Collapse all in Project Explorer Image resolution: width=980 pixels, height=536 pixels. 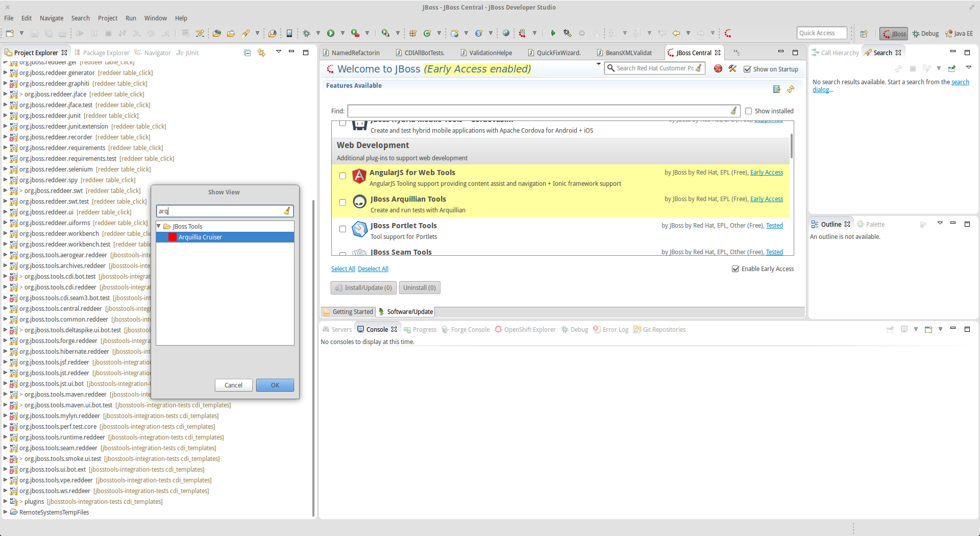248,53
